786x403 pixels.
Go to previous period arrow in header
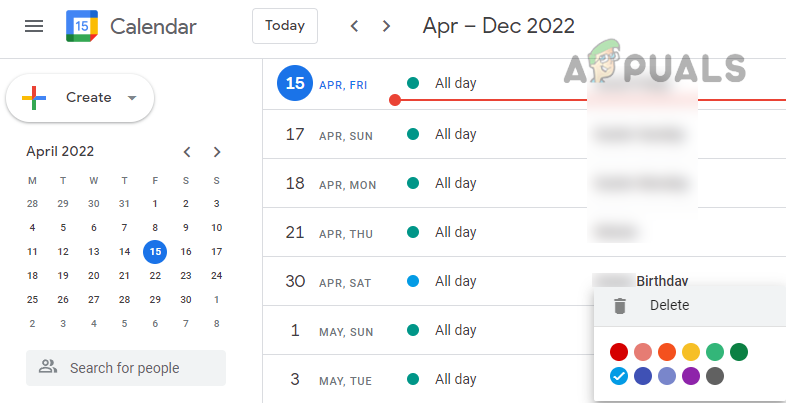[x=354, y=26]
